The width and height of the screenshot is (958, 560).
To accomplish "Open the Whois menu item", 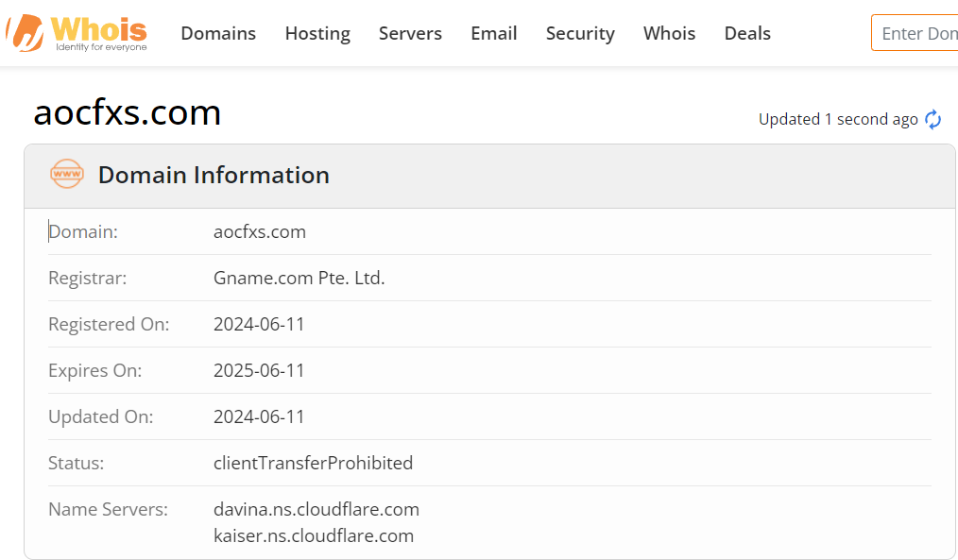I will (669, 33).
